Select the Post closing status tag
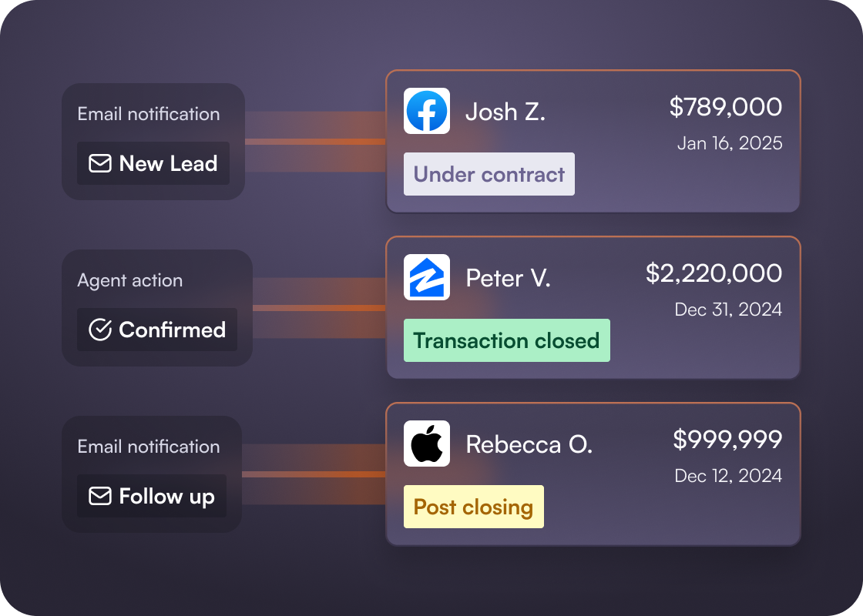 pos(473,507)
